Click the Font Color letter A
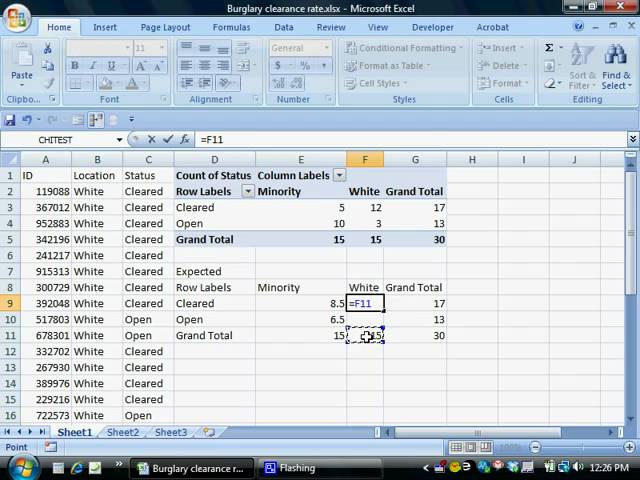640x480 pixels. 132,84
